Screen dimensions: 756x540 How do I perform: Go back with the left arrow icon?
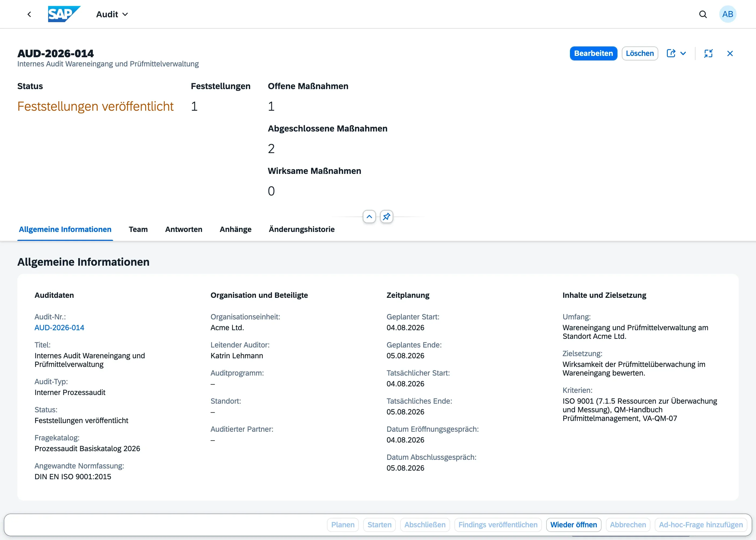(29, 14)
